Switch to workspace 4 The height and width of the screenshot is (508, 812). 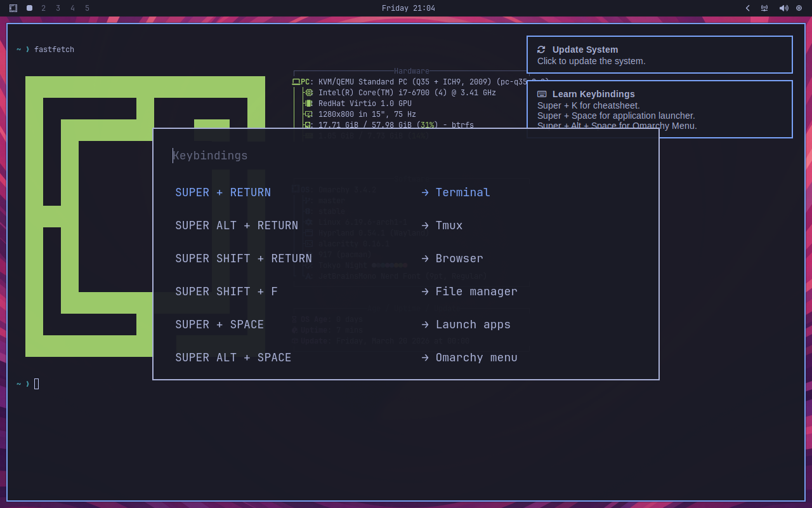(72, 8)
